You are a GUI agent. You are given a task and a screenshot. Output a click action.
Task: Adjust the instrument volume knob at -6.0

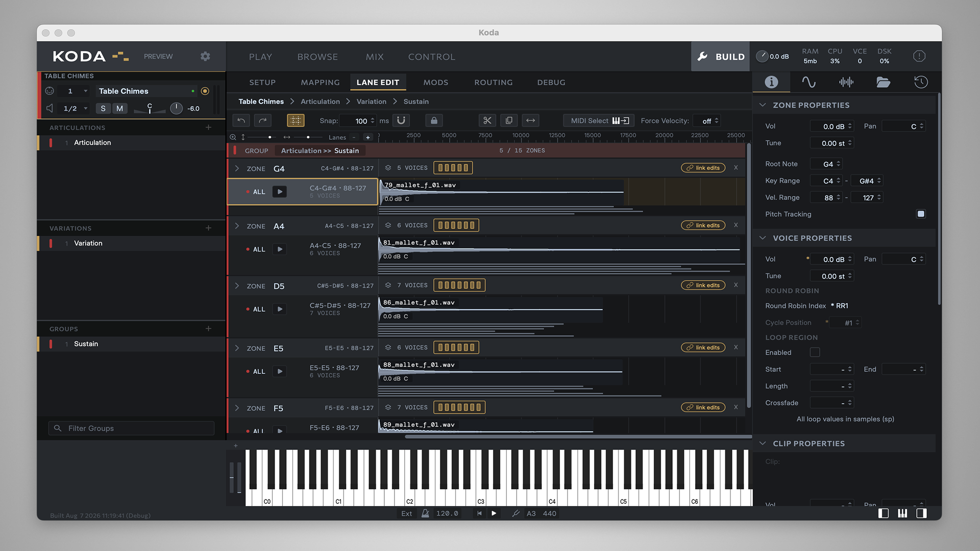pyautogui.click(x=176, y=108)
